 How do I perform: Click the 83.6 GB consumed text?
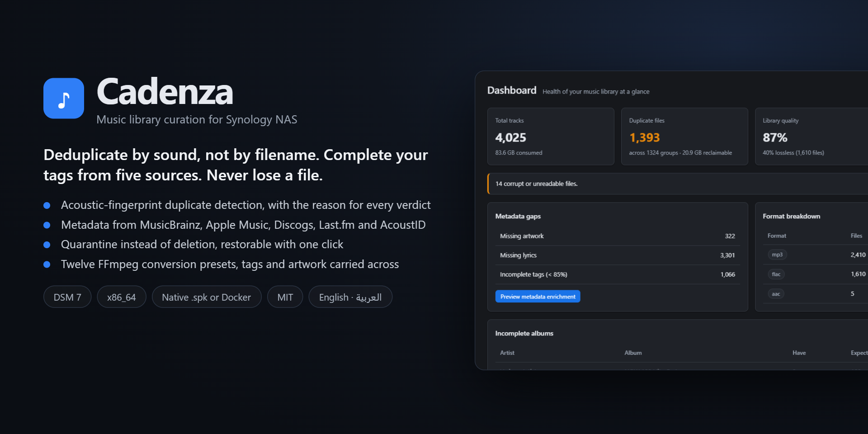coord(519,153)
